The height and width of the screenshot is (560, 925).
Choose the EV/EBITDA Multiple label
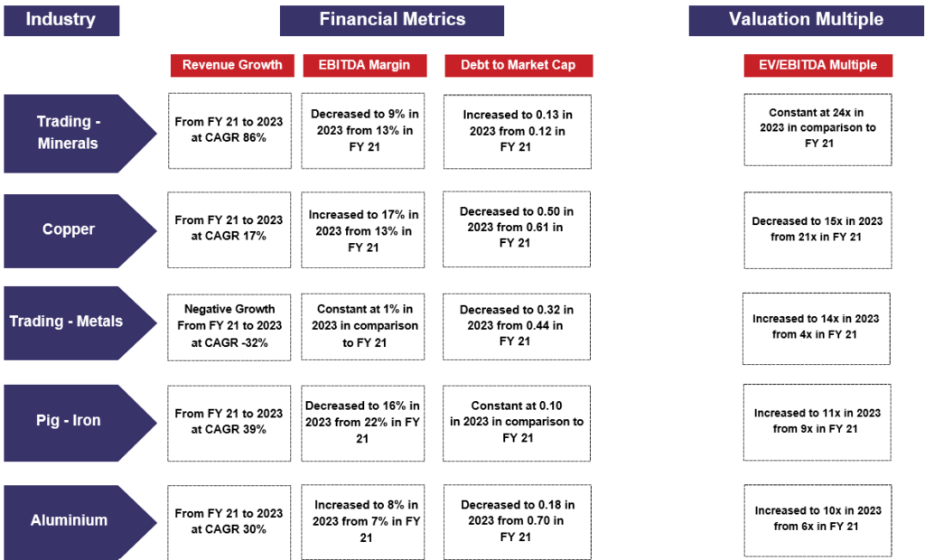tap(818, 65)
